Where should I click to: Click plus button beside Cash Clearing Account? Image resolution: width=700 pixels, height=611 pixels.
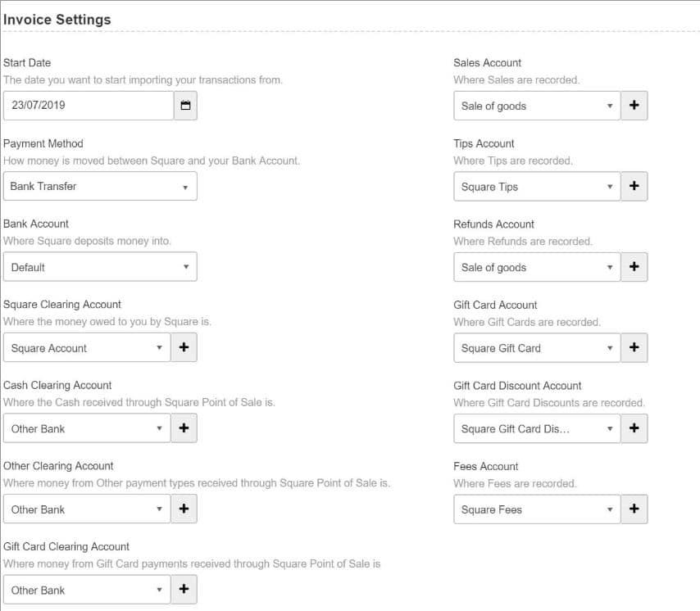pos(184,428)
